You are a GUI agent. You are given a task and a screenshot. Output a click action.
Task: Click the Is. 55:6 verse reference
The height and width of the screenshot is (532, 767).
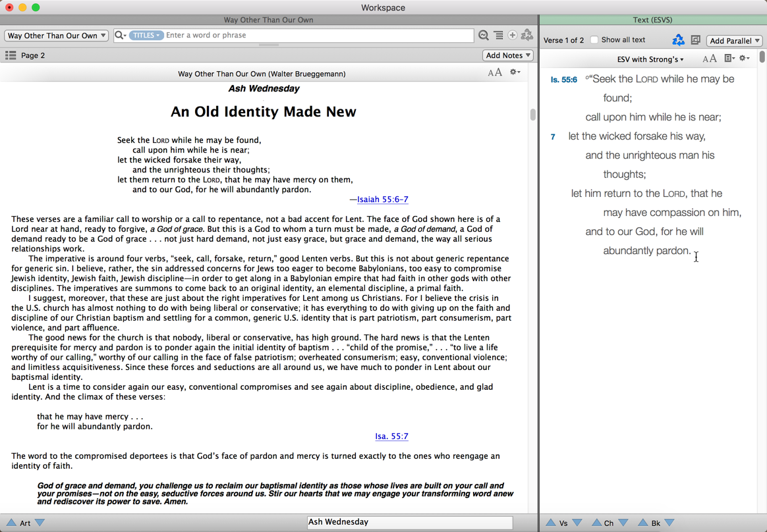pyautogui.click(x=563, y=79)
